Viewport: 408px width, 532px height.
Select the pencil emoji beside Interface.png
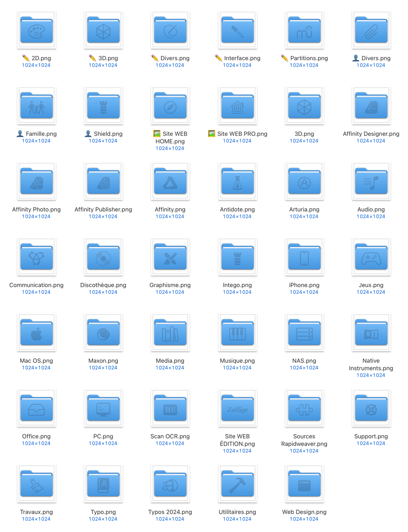pyautogui.click(x=218, y=58)
